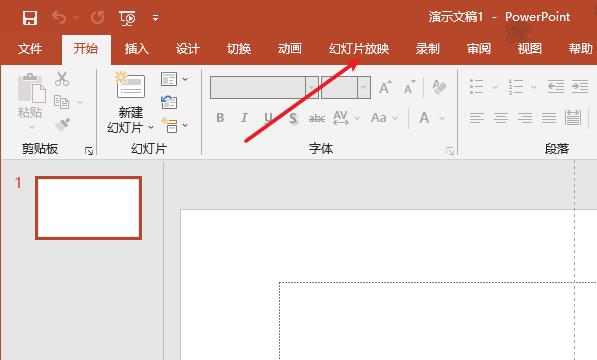Open the Undo history dropdown arrow
This screenshot has width=597, height=360.
[76, 18]
